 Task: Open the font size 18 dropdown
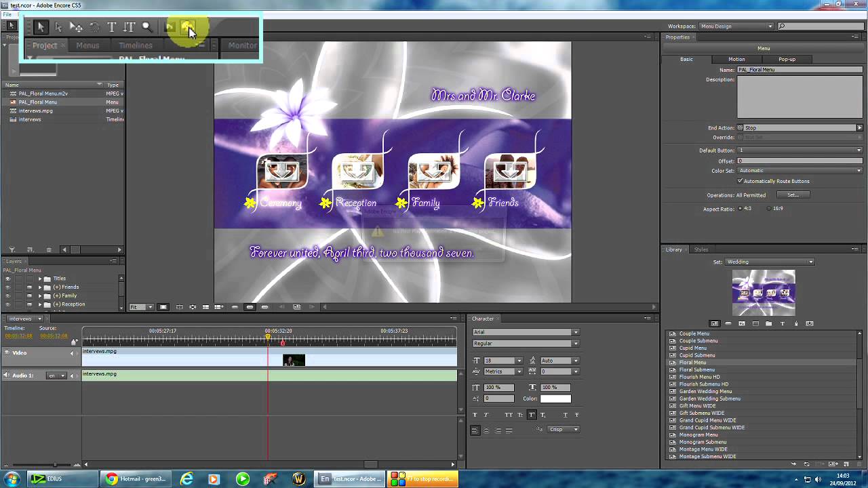(x=519, y=361)
